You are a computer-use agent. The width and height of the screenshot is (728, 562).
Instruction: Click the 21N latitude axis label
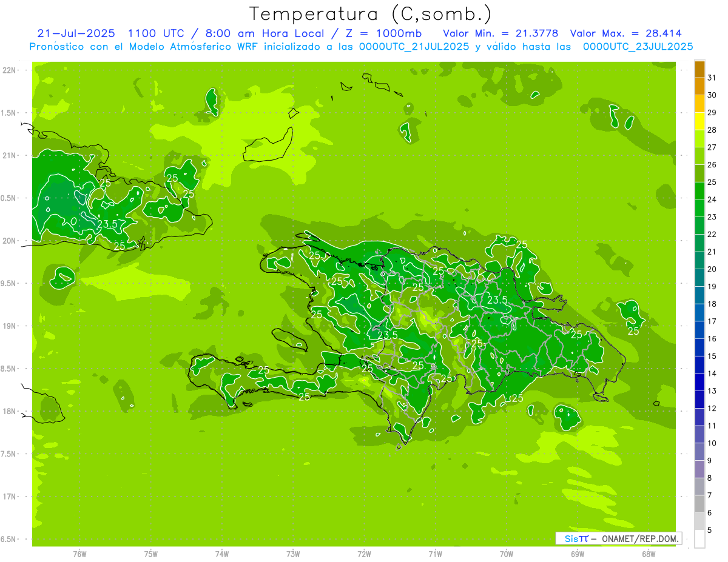(x=10, y=155)
